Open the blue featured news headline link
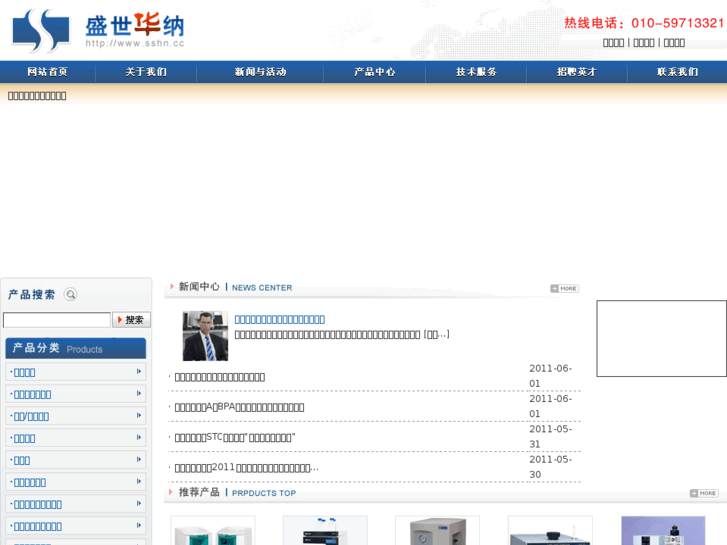The width and height of the screenshot is (727, 545). (x=280, y=320)
